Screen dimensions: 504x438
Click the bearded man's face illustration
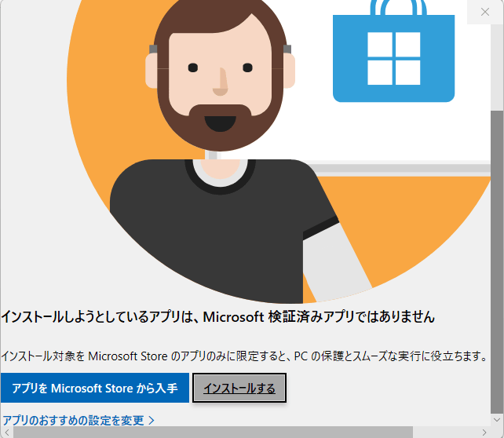(x=220, y=74)
